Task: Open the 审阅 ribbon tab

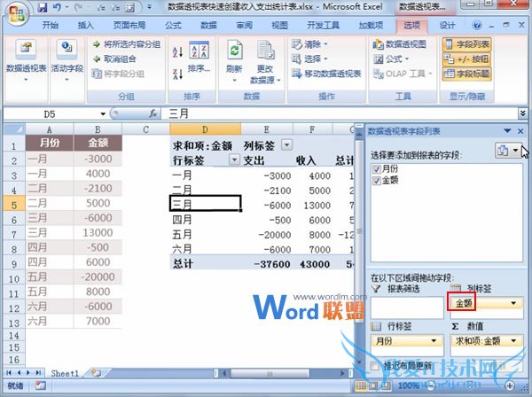Action: point(244,25)
